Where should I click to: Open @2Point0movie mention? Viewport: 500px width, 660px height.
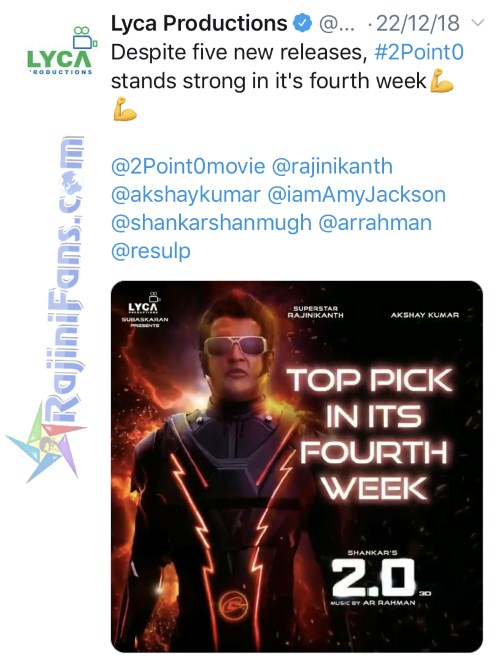188,166
